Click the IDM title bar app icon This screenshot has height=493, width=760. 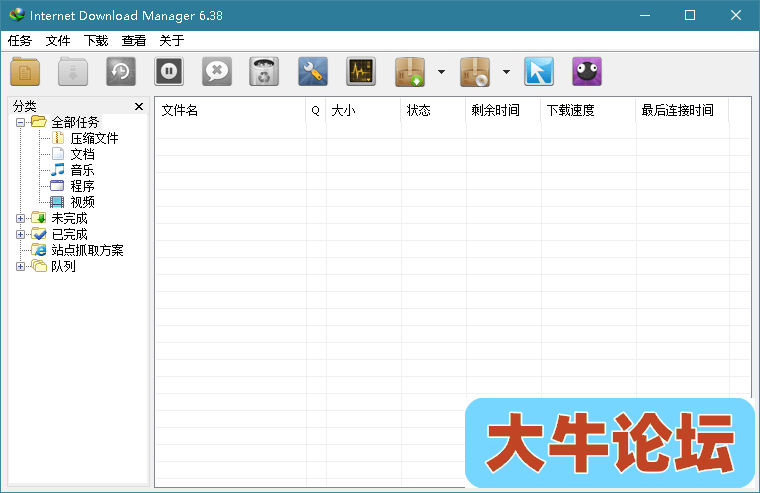point(16,15)
